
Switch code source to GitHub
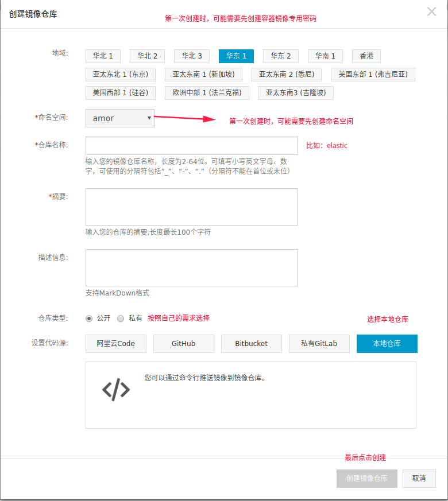(x=184, y=344)
